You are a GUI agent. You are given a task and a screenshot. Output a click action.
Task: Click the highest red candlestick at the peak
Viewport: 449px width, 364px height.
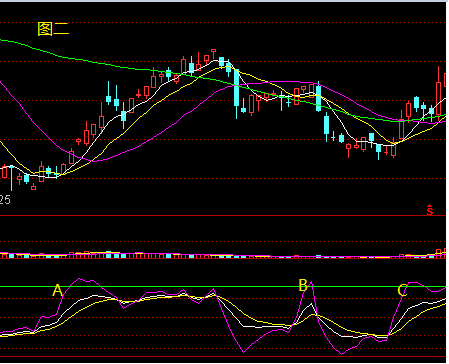[214, 53]
